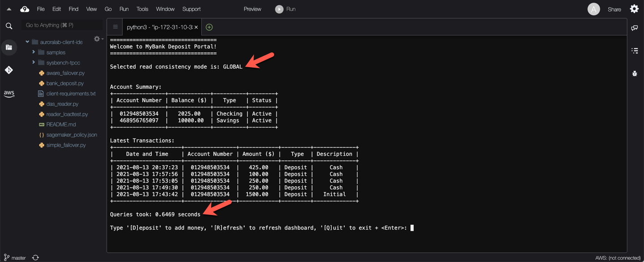Open the Outline panel icon
The height and width of the screenshot is (262, 644).
click(635, 51)
